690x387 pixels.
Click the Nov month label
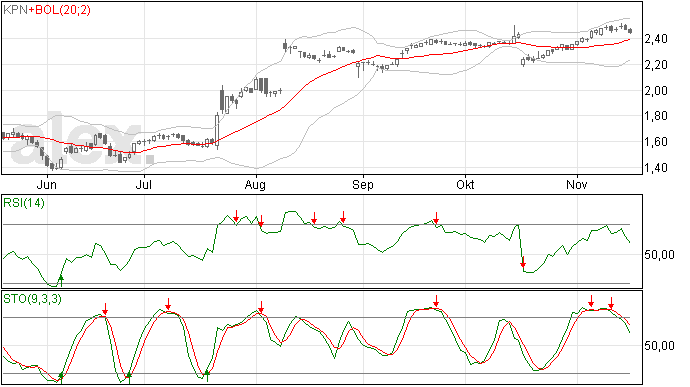pos(576,184)
